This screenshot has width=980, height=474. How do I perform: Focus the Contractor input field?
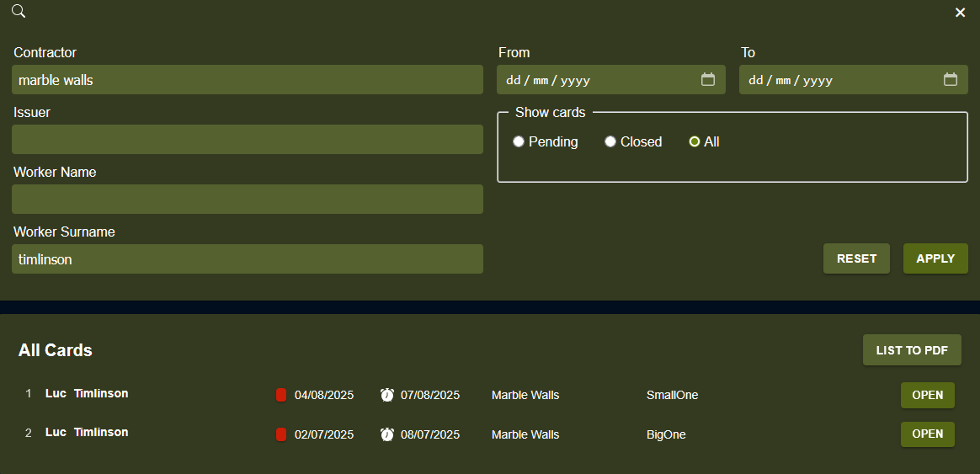[x=248, y=80]
